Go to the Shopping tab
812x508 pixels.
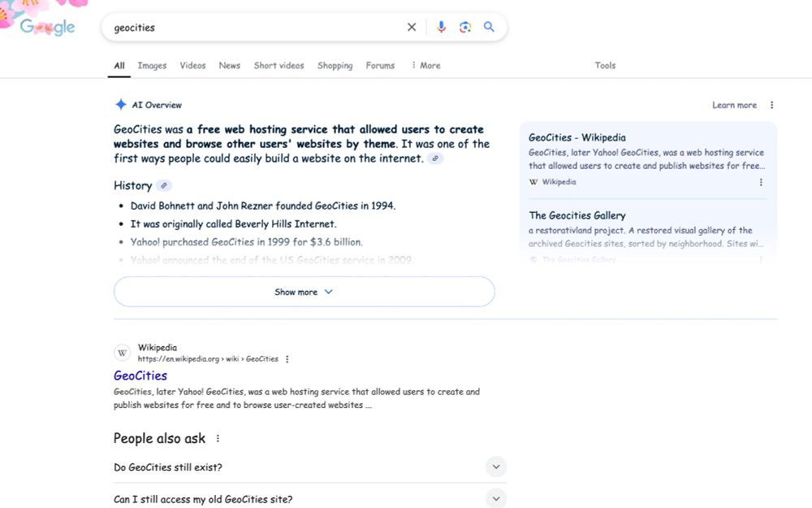tap(335, 65)
